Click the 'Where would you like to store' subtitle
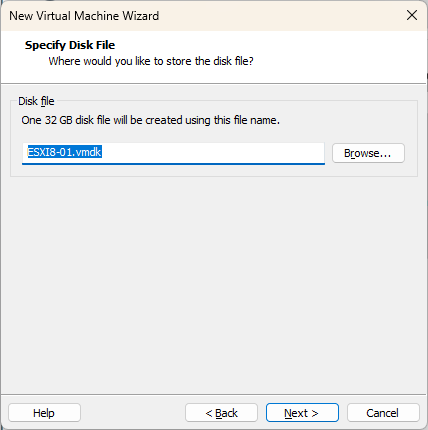This screenshot has width=428, height=430. click(x=151, y=61)
